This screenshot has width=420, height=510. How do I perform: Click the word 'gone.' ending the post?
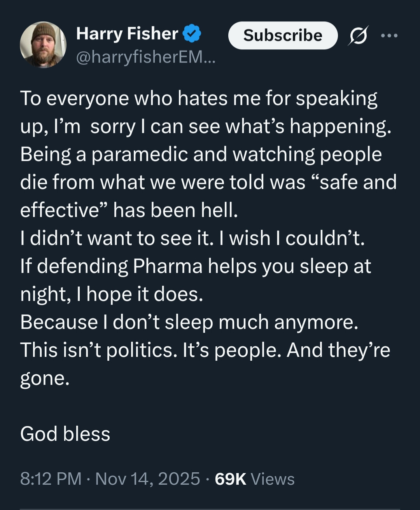[x=45, y=378]
